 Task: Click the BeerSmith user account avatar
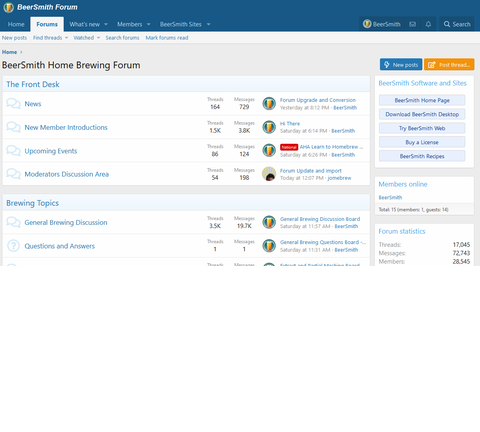click(x=367, y=24)
